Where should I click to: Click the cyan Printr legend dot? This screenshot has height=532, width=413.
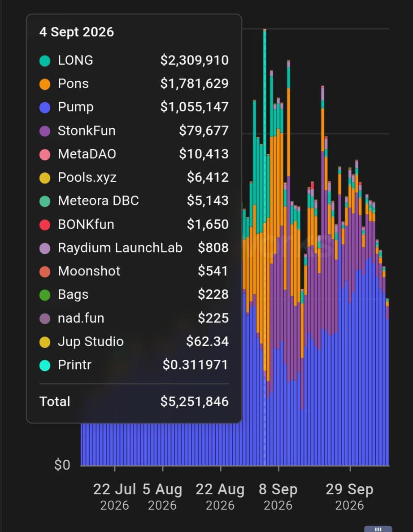click(45, 366)
